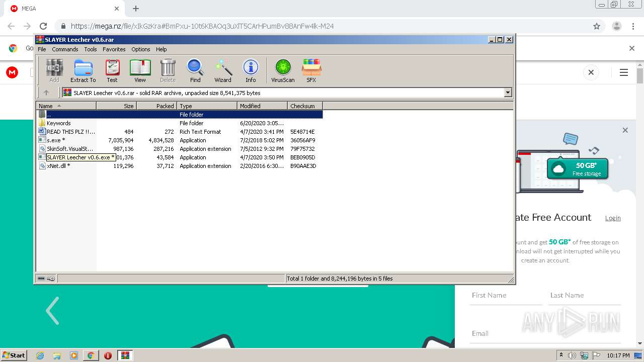The width and height of the screenshot is (644, 362).
Task: Click the Add toolbar icon in WinRAR
Action: 54,70
